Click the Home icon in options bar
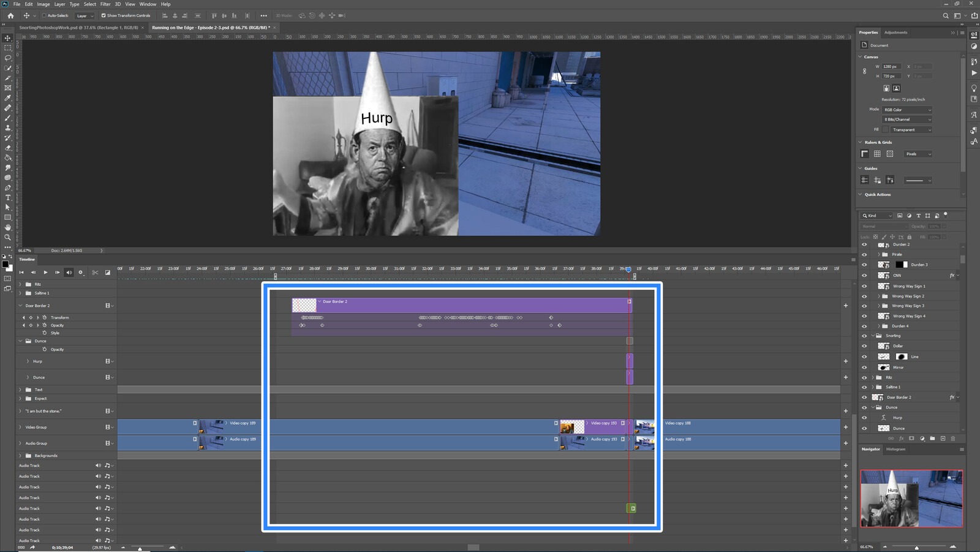The image size is (980, 552). [x=10, y=15]
